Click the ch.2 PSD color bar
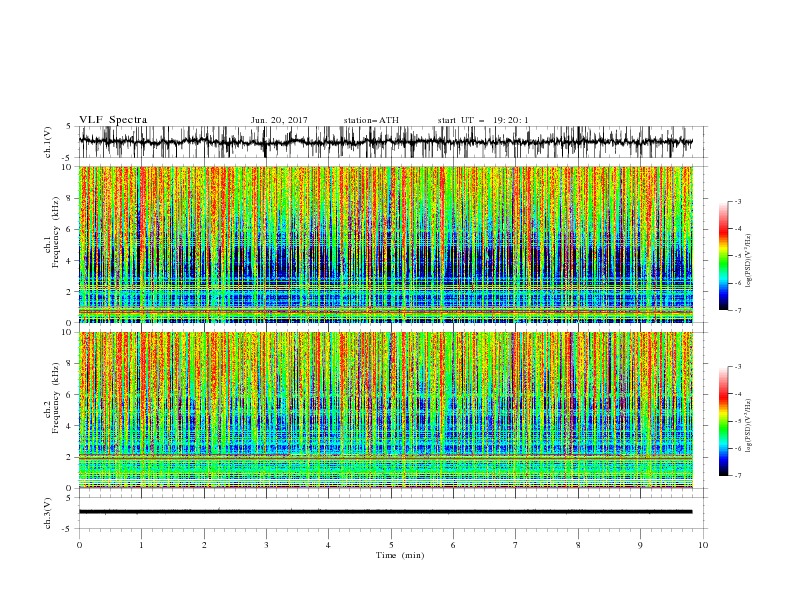The width and height of the screenshot is (792, 612). point(724,421)
